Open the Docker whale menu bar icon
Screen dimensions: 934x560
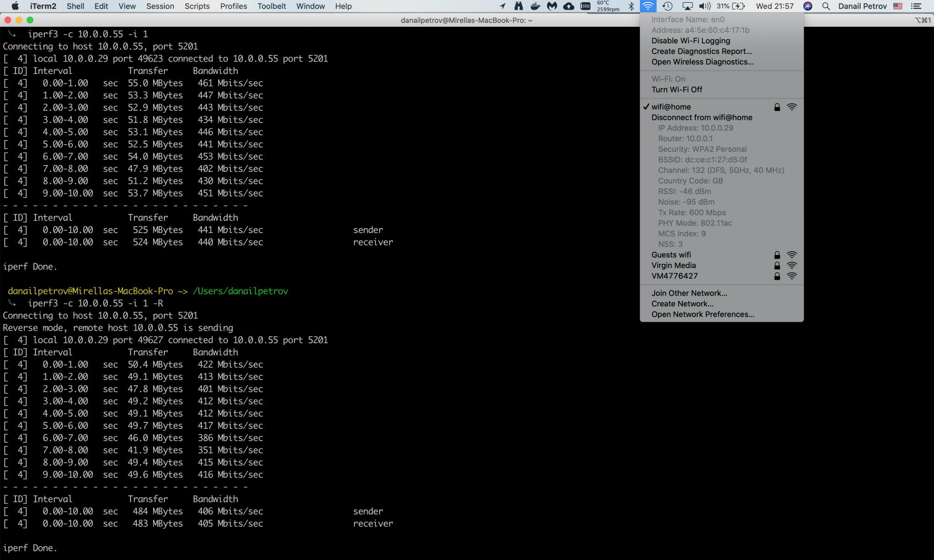(x=535, y=6)
